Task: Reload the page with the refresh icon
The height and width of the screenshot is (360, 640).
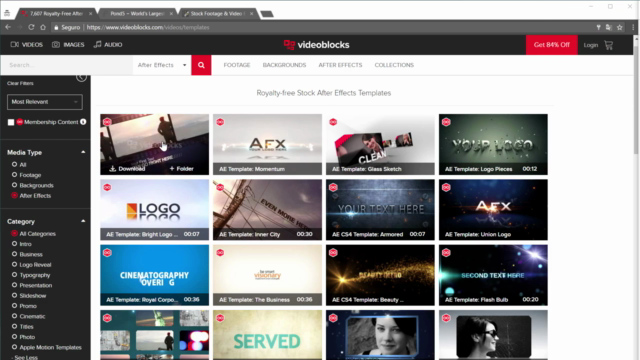Action: 31,27
